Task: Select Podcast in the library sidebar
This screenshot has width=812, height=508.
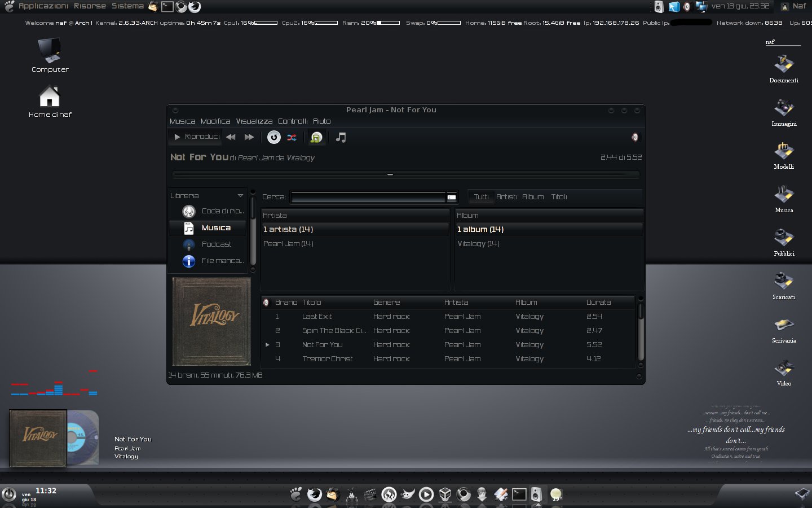Action: [x=208, y=244]
